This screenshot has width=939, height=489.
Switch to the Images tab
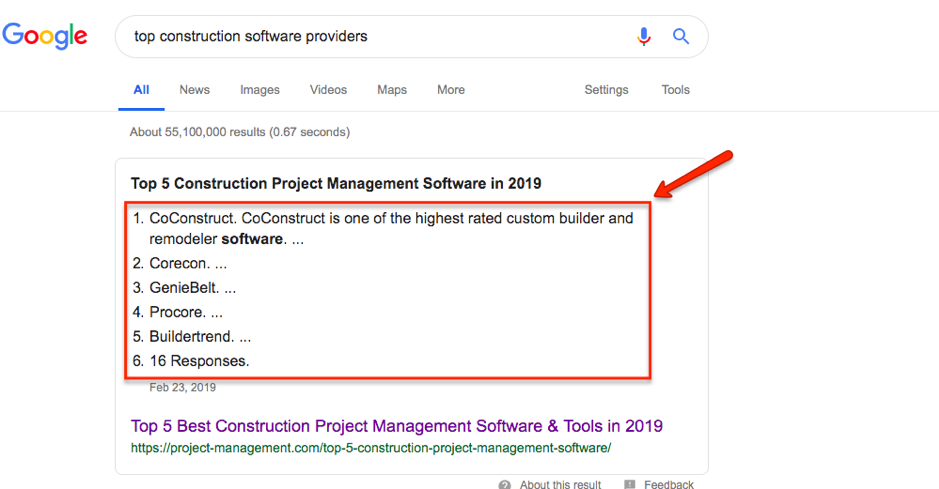259,90
